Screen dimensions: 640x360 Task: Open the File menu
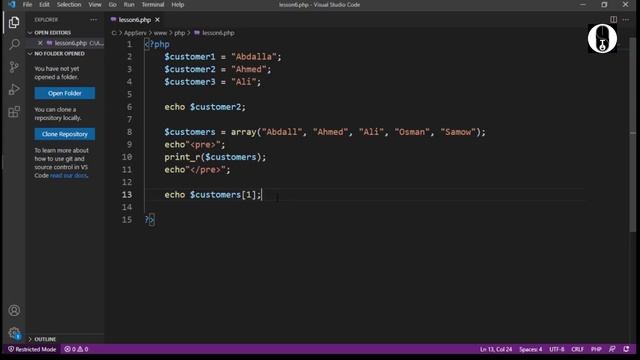27,4
